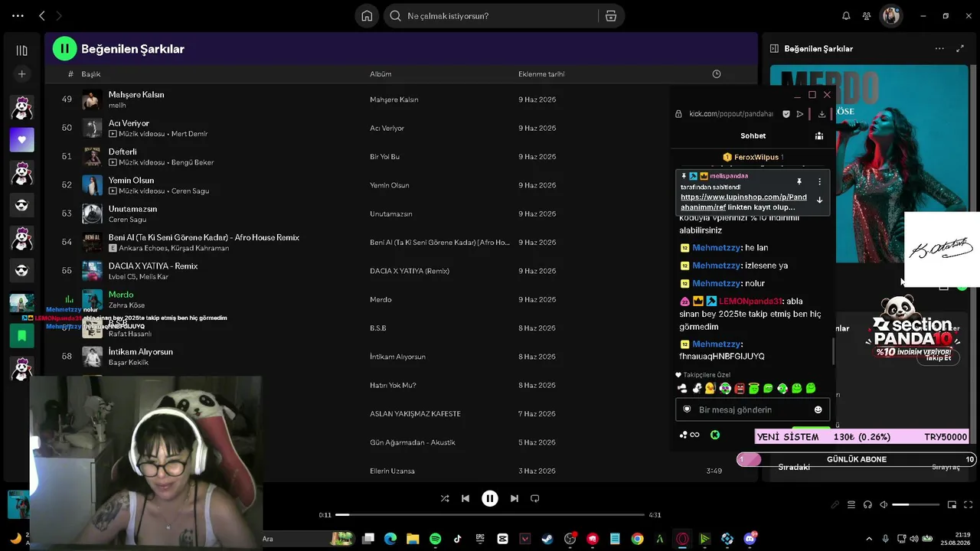Image resolution: width=980 pixels, height=551 pixels.
Task: Collapse the Your Library sidebar icon
Action: 21,51
